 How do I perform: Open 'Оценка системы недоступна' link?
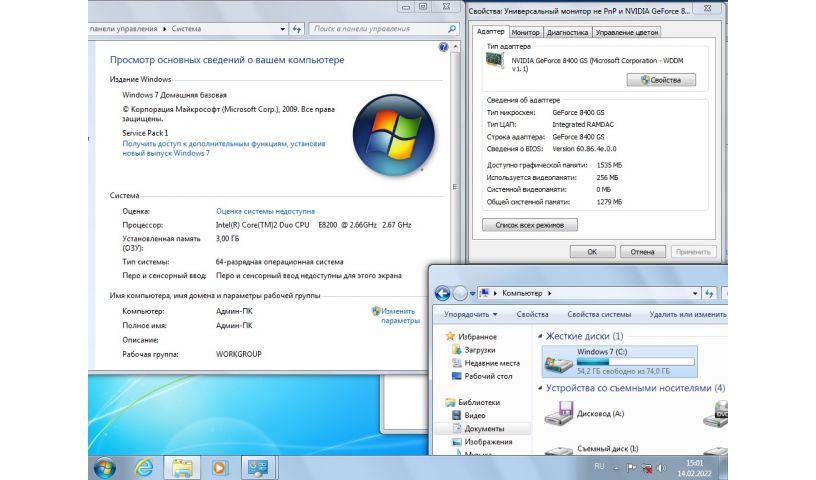pos(265,211)
